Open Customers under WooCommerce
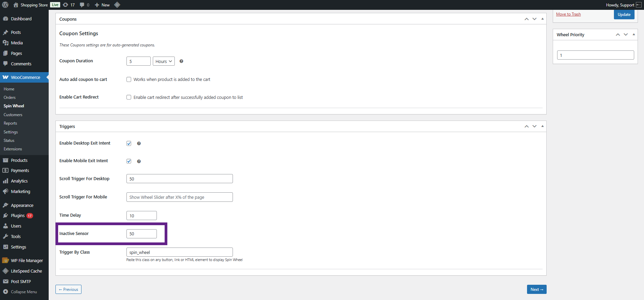Viewport: 644px width, 300px height. 13,115
